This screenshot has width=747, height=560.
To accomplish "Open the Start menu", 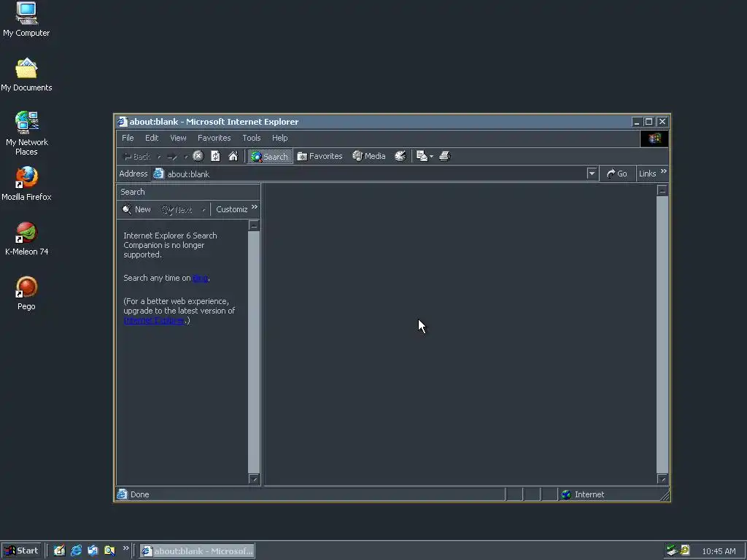I will [x=22, y=551].
